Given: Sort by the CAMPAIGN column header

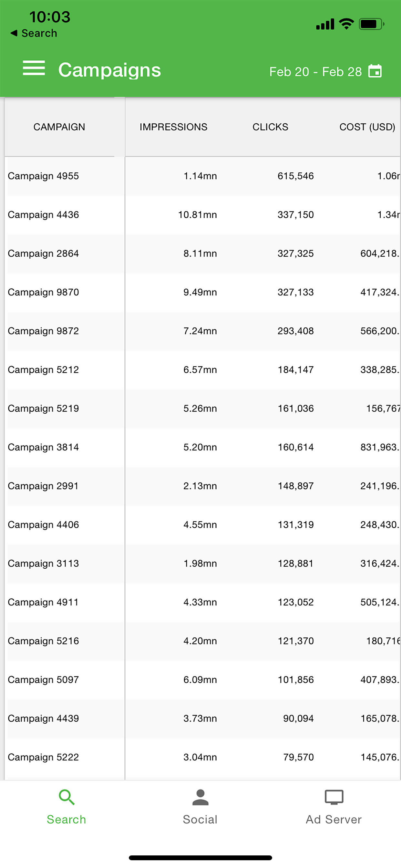Looking at the screenshot, I should point(59,127).
